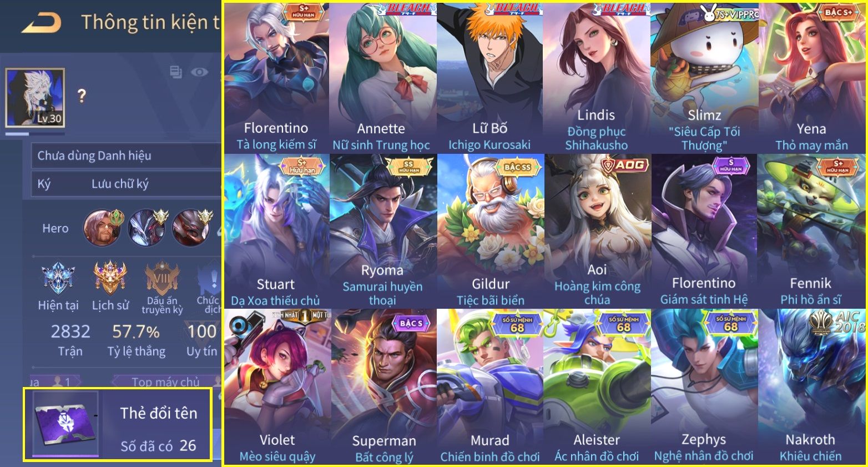Toggle the eye visibility icon
The height and width of the screenshot is (467, 868).
pyautogui.click(x=199, y=72)
